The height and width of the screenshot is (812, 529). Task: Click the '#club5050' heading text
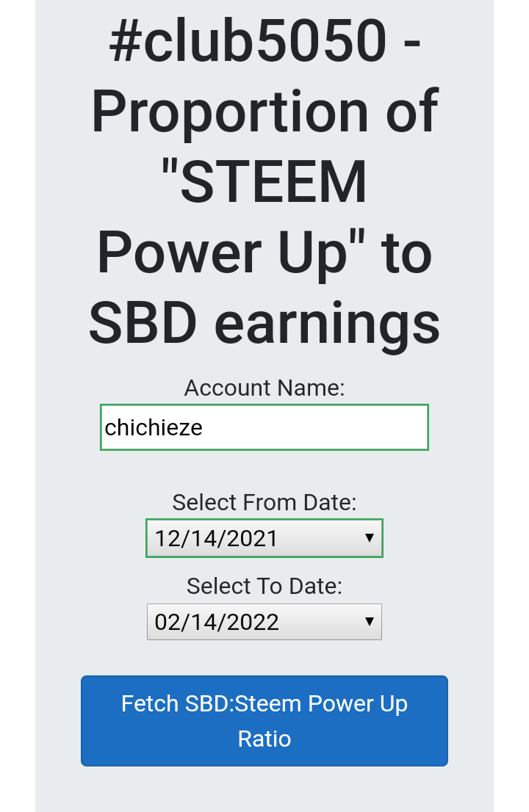click(x=246, y=40)
